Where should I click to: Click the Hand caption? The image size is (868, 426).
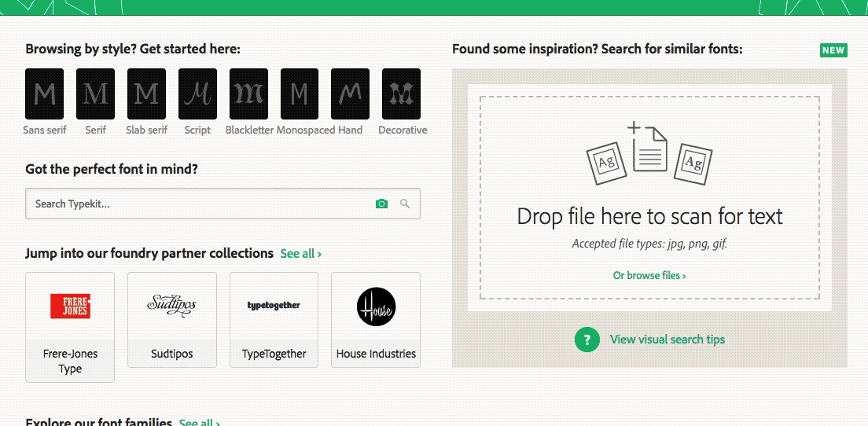pos(351,130)
